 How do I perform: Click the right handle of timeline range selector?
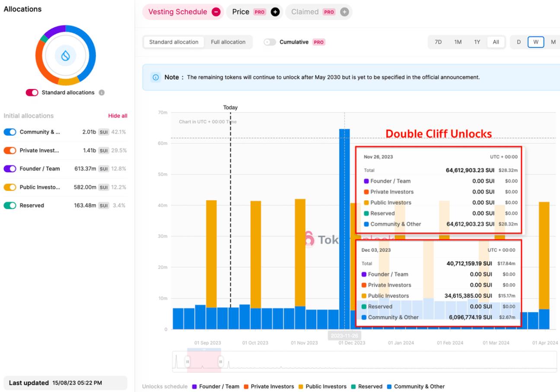click(221, 361)
